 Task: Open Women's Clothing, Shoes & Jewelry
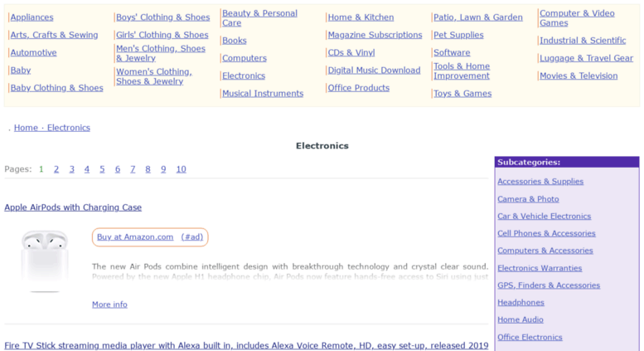[154, 76]
